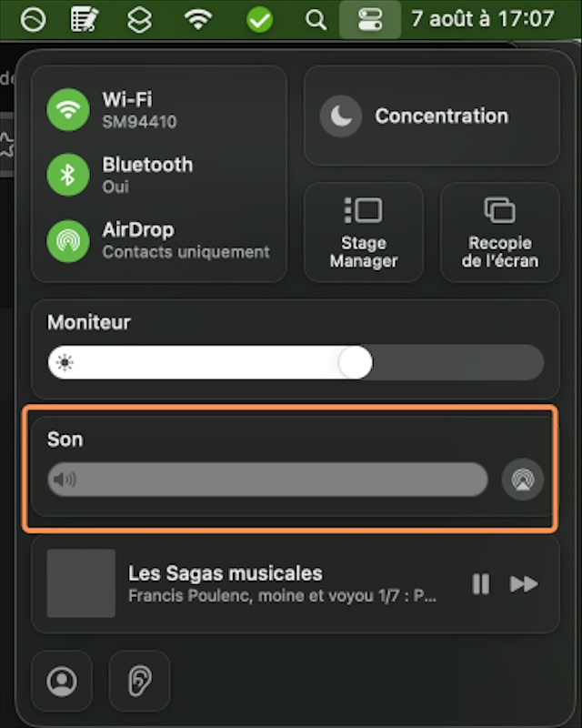Open the user account switcher icon
Screen dimensions: 582x728
(62, 681)
